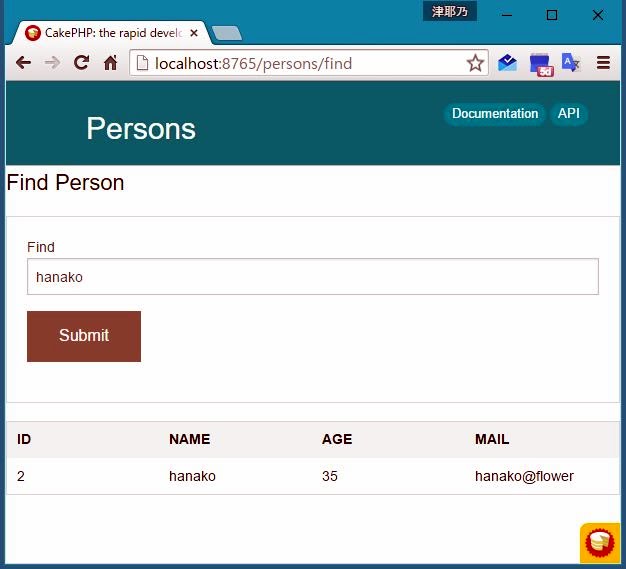Reload the current page
Viewport: 626px width, 569px height.
pyautogui.click(x=82, y=63)
